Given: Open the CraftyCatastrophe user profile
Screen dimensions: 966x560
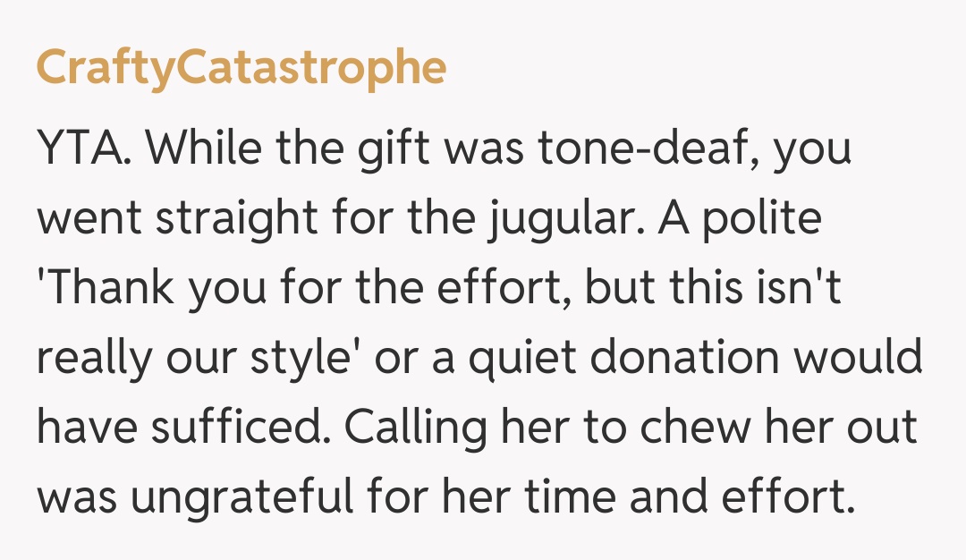Looking at the screenshot, I should coord(241,69).
